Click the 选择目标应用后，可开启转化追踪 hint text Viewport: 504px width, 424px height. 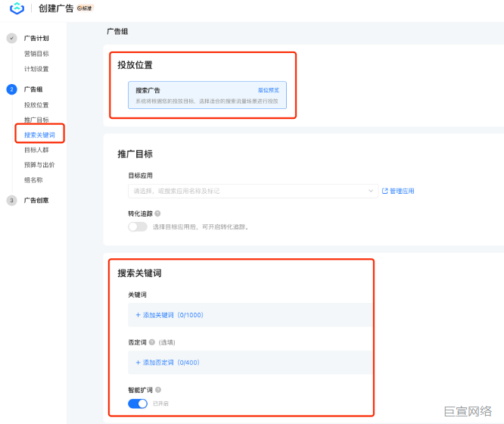[x=201, y=227]
